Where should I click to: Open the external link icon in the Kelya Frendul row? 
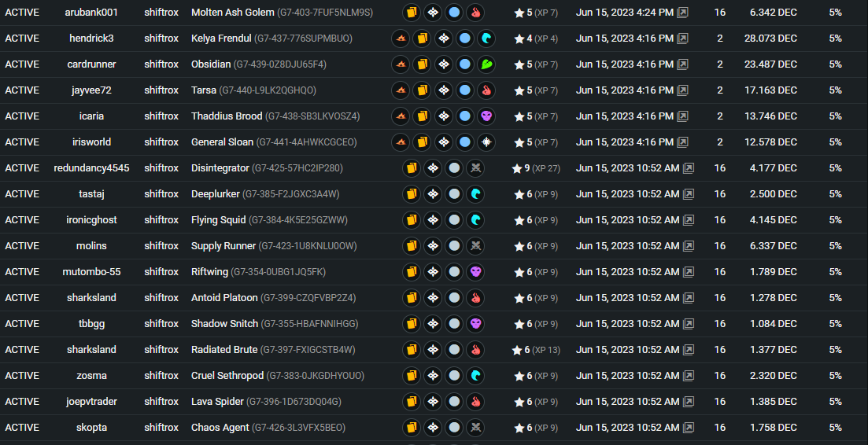pyautogui.click(x=682, y=39)
